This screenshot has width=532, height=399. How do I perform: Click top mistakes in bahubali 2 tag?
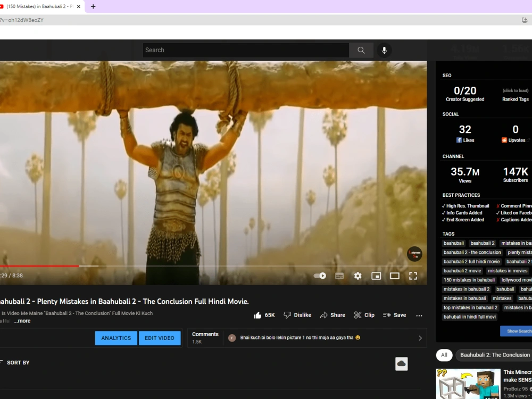coord(471,307)
